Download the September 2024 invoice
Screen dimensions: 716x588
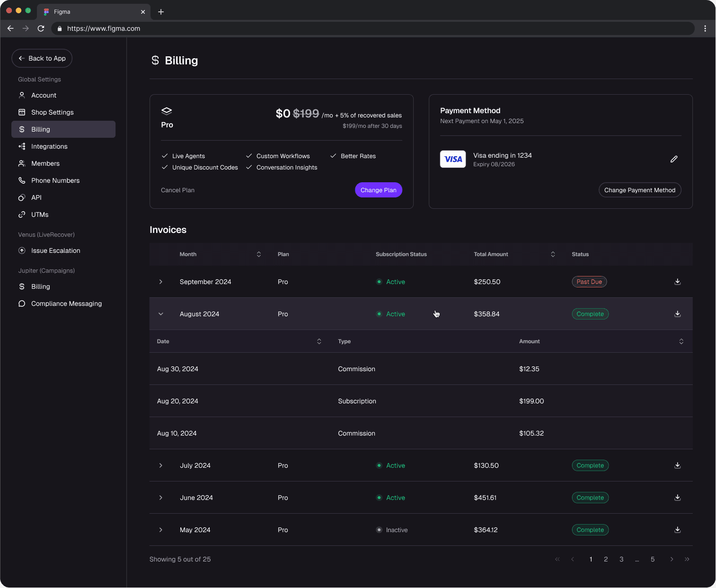click(677, 282)
